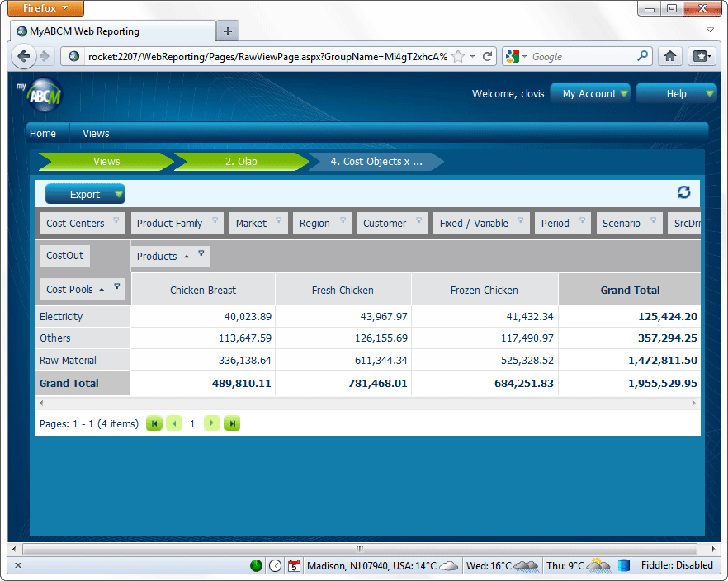Click the Electricity row header
Screen dimensions: 728x581
83,316
